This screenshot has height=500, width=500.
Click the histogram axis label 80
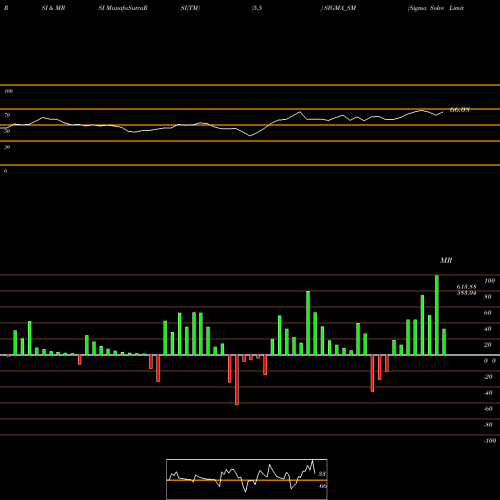(x=488, y=297)
